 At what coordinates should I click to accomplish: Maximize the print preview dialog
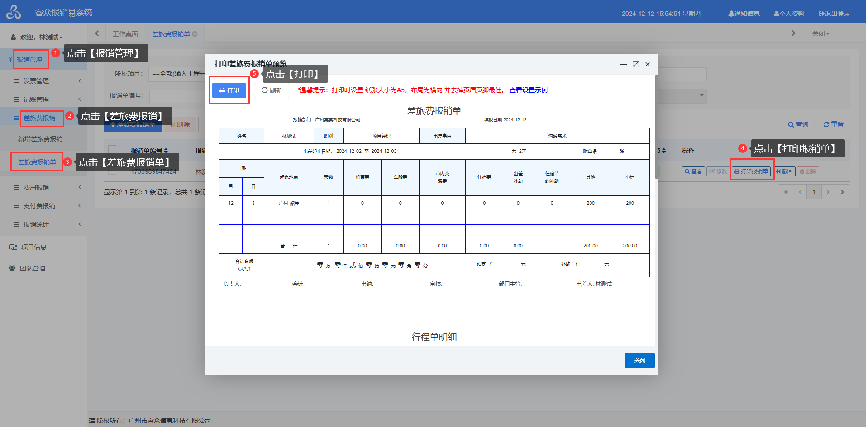[636, 64]
